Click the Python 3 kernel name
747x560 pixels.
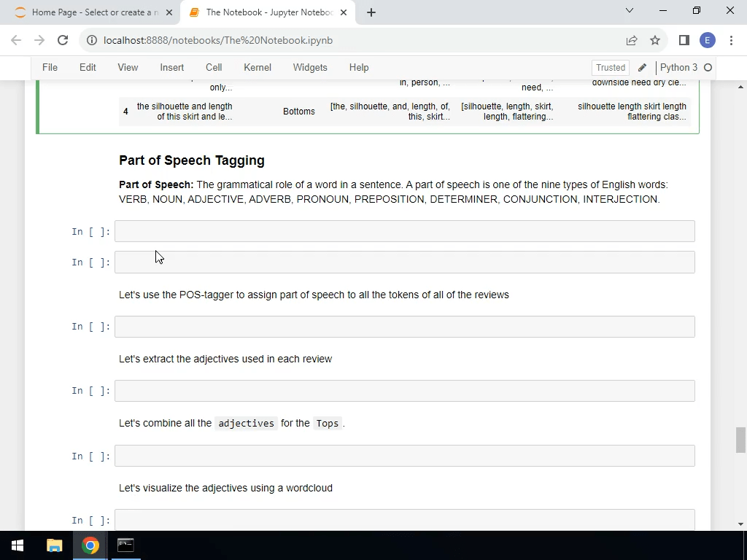tap(679, 67)
